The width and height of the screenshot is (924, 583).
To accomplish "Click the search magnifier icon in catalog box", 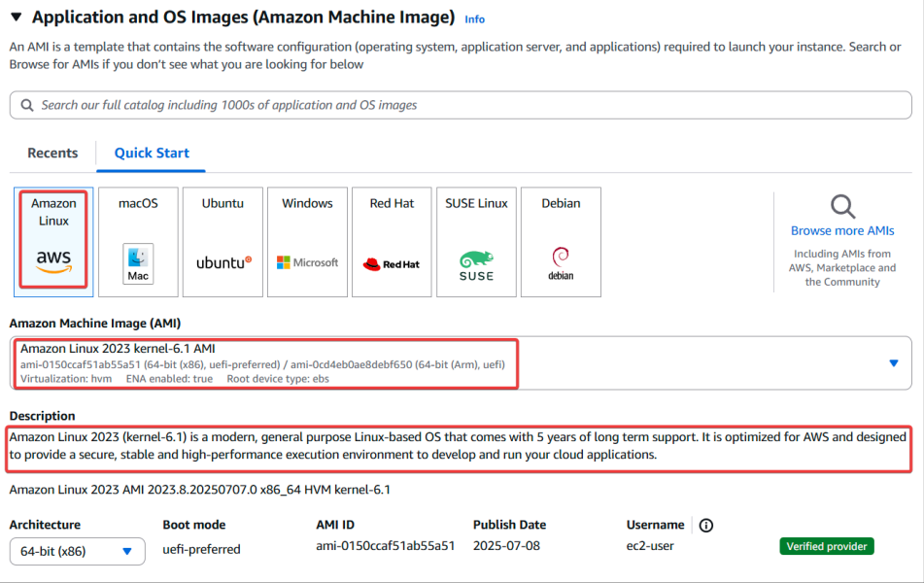I will [27, 105].
